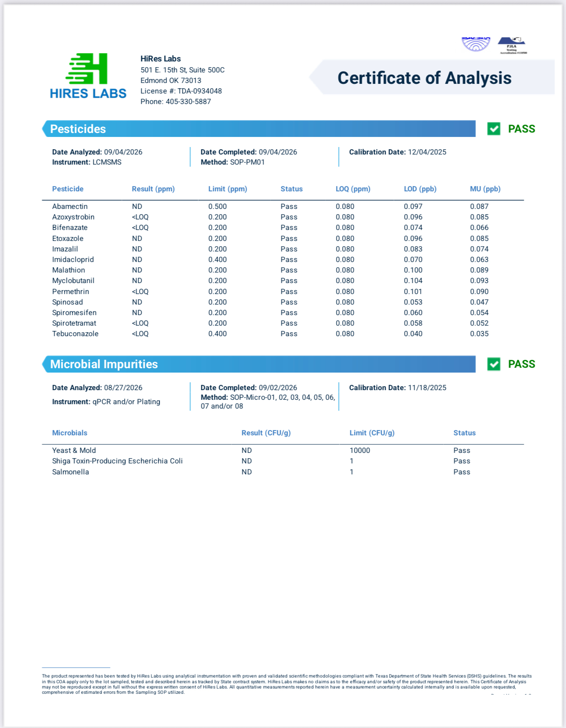
Task: Click the green Pesticides PASS checkmark
Action: (x=494, y=129)
